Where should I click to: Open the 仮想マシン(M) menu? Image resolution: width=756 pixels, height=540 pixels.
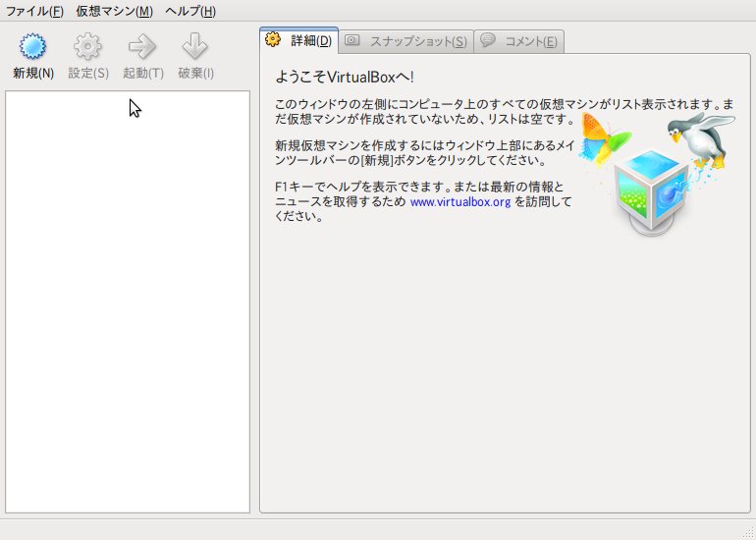114,11
